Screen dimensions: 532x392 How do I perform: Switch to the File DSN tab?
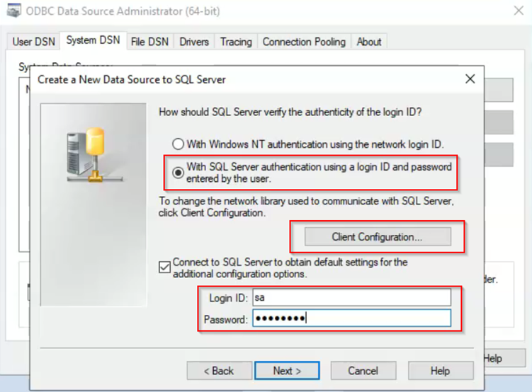click(x=149, y=42)
